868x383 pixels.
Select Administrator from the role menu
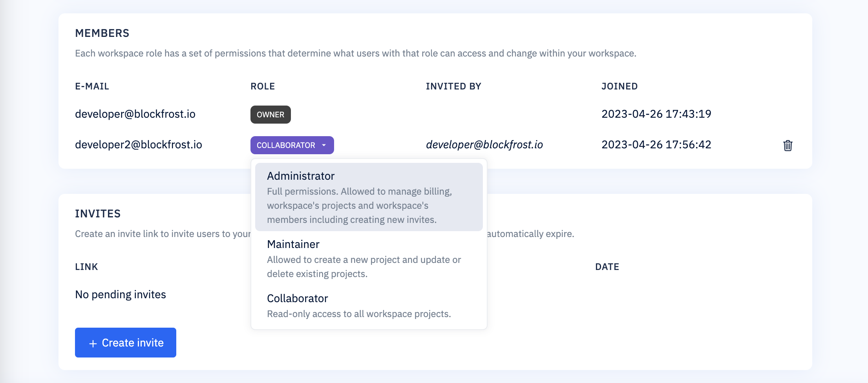click(x=301, y=176)
